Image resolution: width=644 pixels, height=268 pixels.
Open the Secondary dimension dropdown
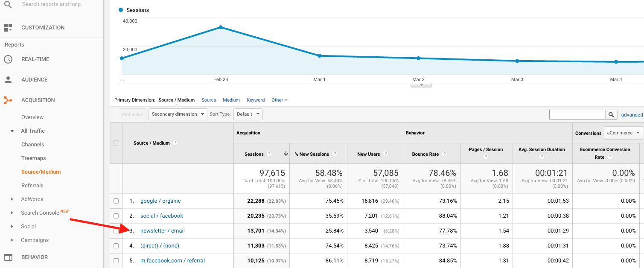click(x=178, y=114)
